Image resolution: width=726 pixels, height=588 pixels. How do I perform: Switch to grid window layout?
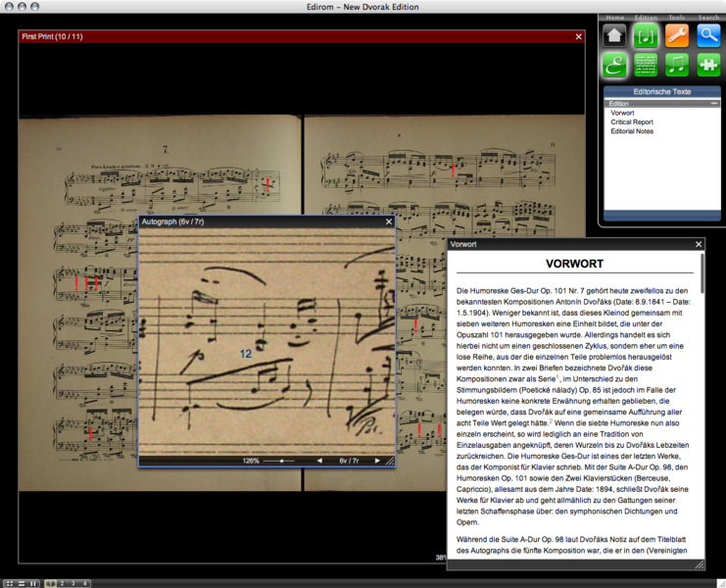10,583
